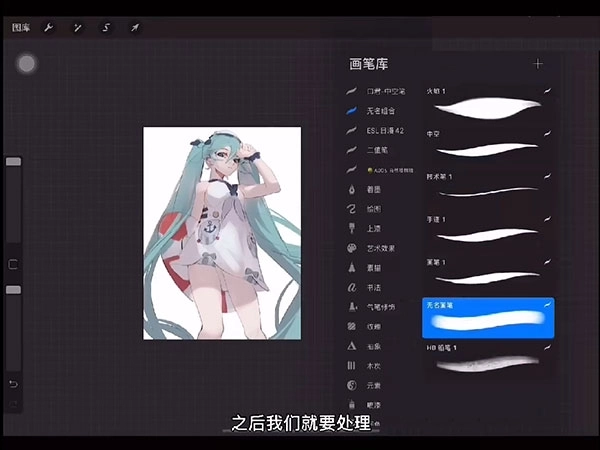Image resolution: width=600 pixels, height=450 pixels.
Task: Open the Actions wrench menu
Action: pyautogui.click(x=49, y=28)
